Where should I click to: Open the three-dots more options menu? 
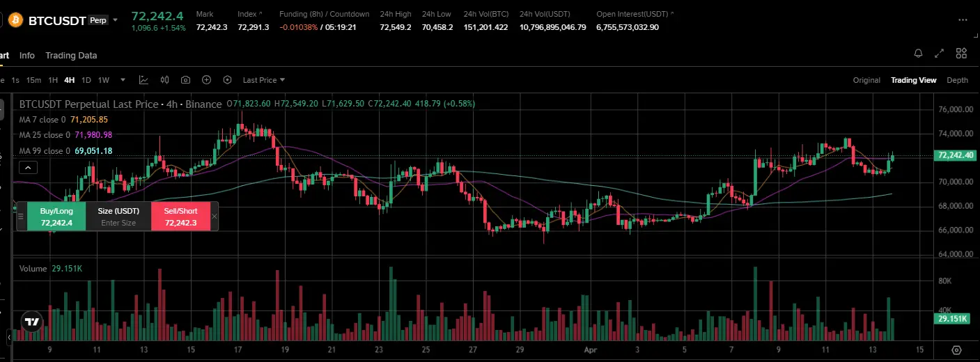964,20
